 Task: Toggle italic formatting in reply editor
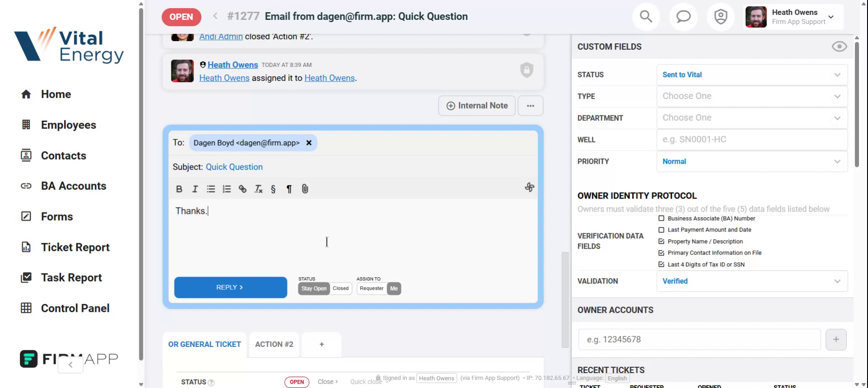(x=195, y=189)
